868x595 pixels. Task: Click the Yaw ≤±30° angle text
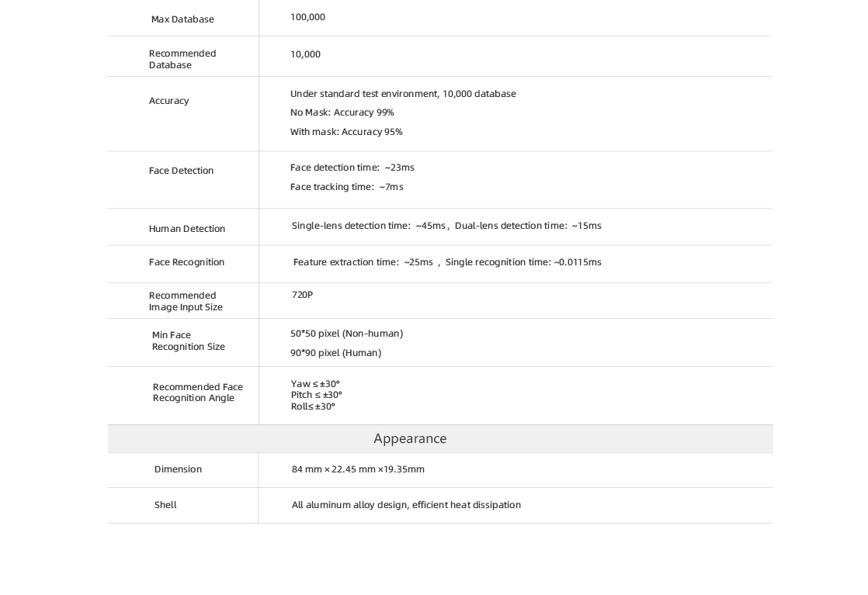pyautogui.click(x=315, y=384)
